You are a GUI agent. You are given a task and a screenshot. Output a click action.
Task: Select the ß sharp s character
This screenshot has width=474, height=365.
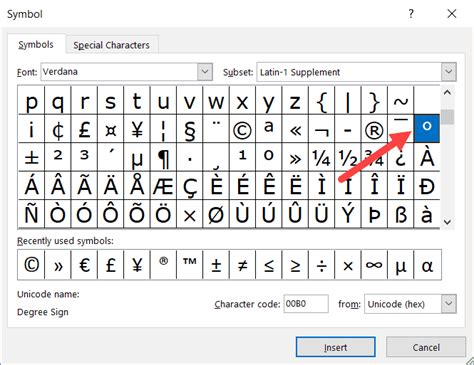click(x=401, y=214)
